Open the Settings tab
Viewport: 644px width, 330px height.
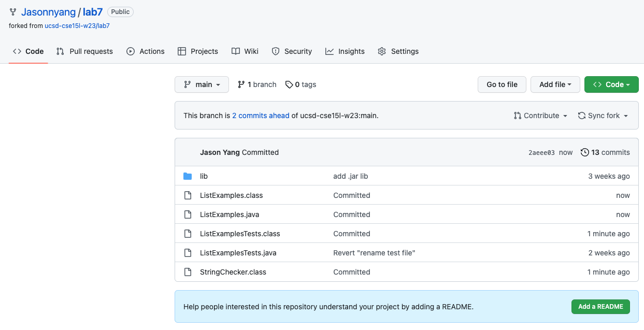point(398,51)
